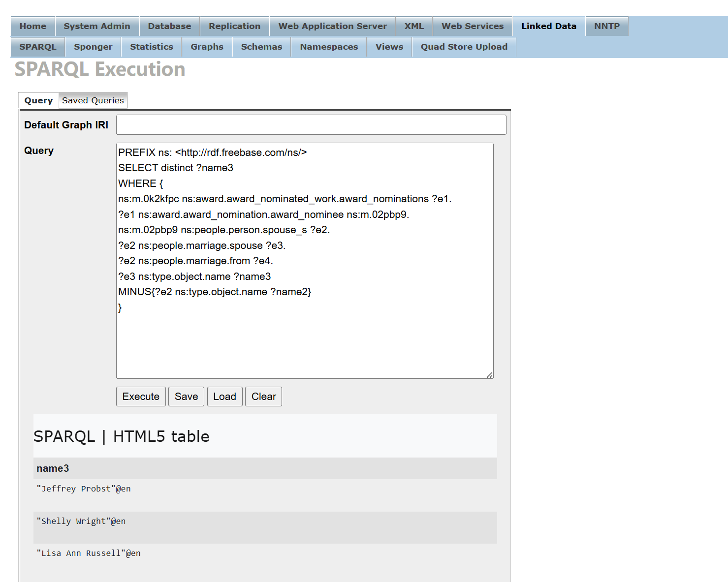Viewport: 728px width, 582px height.
Task: Go to System Admin section
Action: [97, 26]
